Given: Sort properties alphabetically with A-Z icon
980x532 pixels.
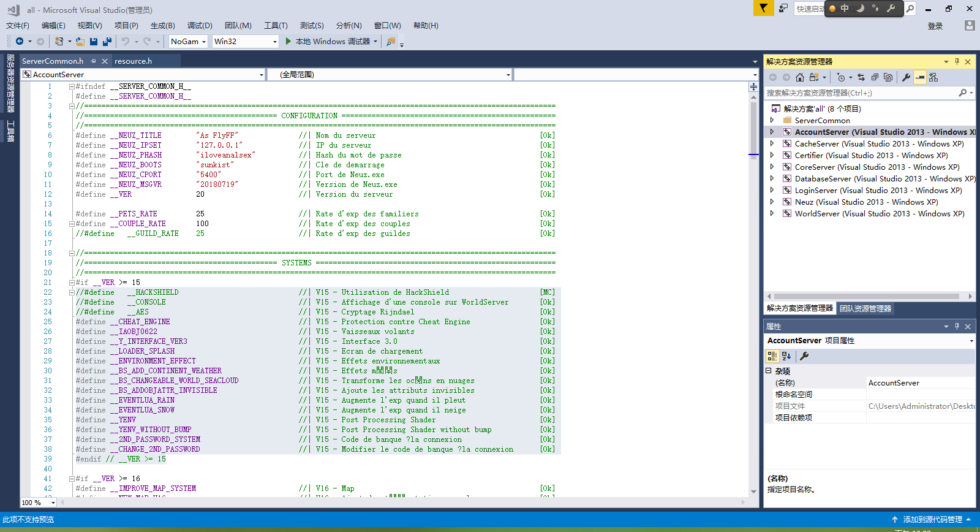Looking at the screenshot, I should coord(786,356).
